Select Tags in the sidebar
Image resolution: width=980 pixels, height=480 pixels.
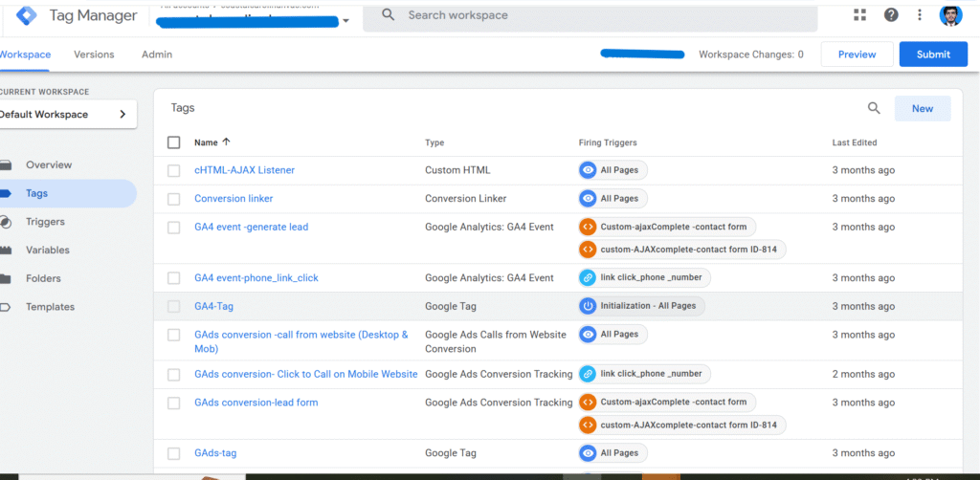click(68, 193)
